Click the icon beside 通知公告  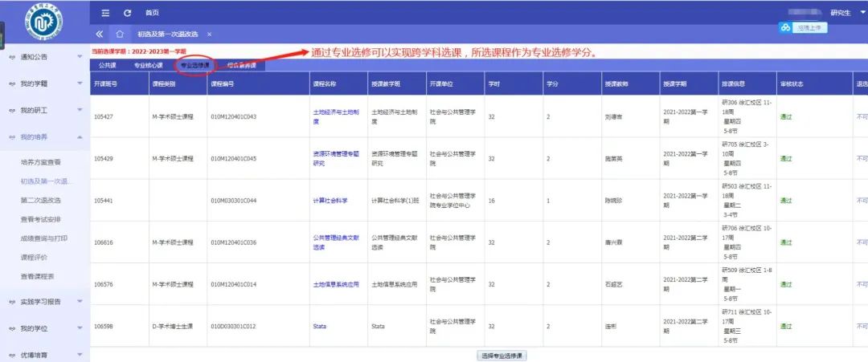11,57
